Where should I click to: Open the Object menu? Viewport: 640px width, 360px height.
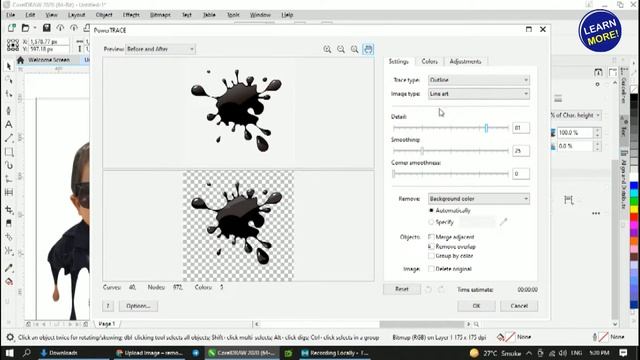pos(104,15)
